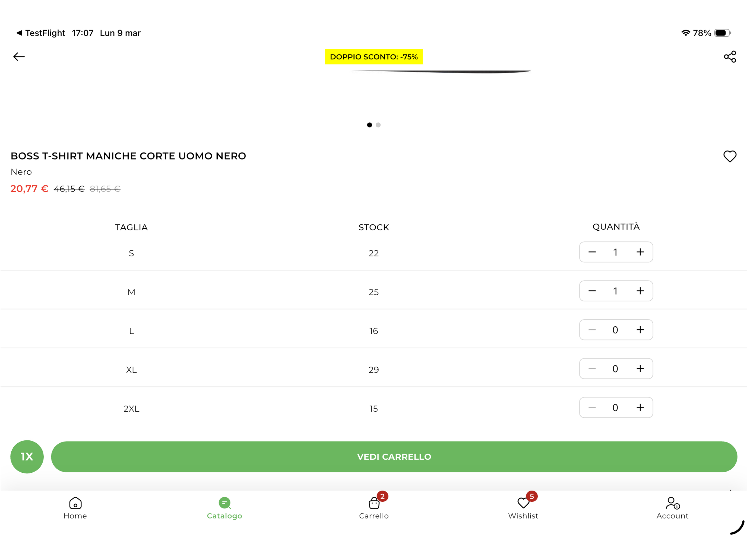Tap the size L row label
This screenshot has height=560, width=747.
click(x=131, y=331)
